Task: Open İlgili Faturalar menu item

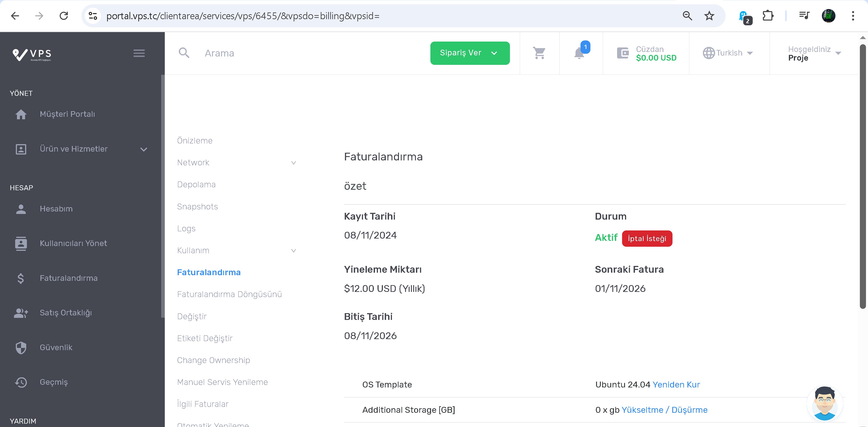Action: 203,404
